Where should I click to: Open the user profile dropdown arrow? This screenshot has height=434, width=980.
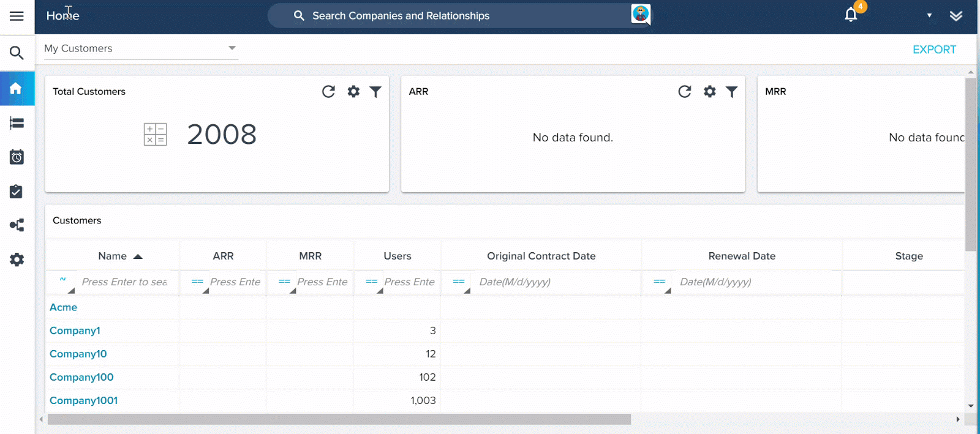point(929,15)
